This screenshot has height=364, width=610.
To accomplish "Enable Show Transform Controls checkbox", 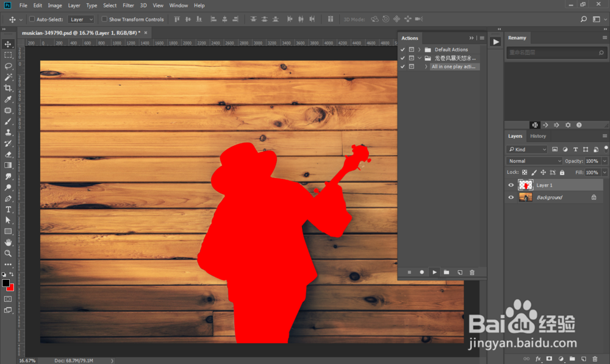I will [104, 19].
